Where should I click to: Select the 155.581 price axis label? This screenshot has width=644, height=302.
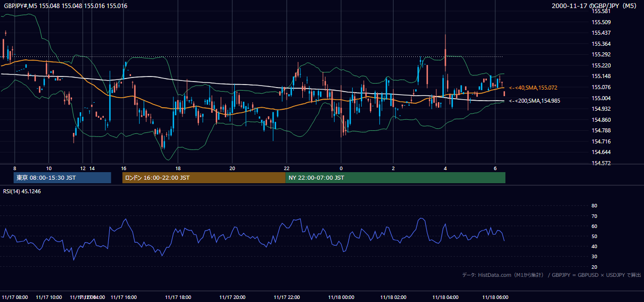click(x=601, y=11)
